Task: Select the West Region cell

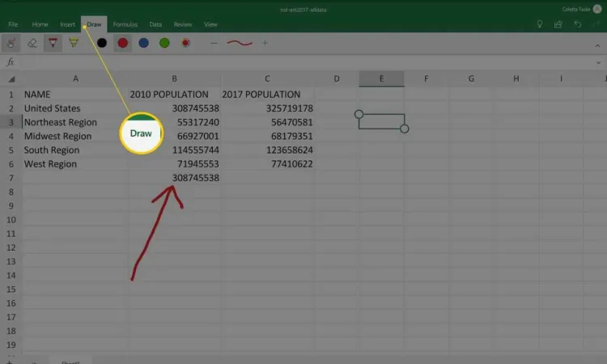Action: coord(75,164)
